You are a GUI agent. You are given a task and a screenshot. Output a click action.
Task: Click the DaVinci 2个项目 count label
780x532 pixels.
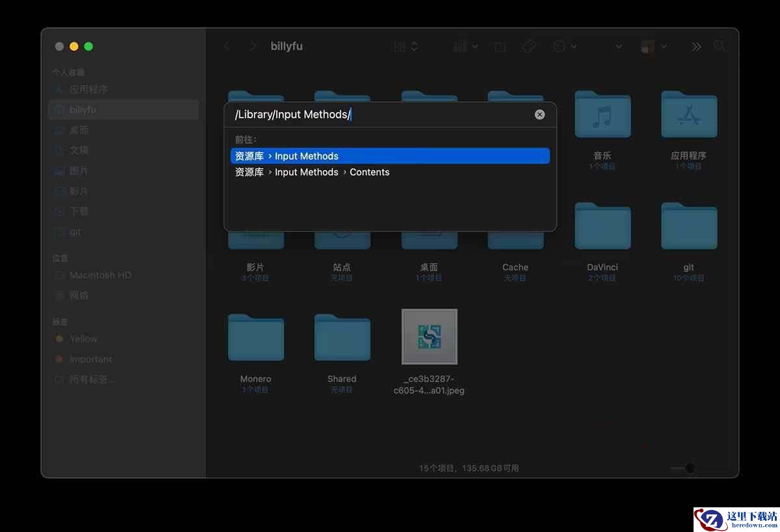coord(603,278)
